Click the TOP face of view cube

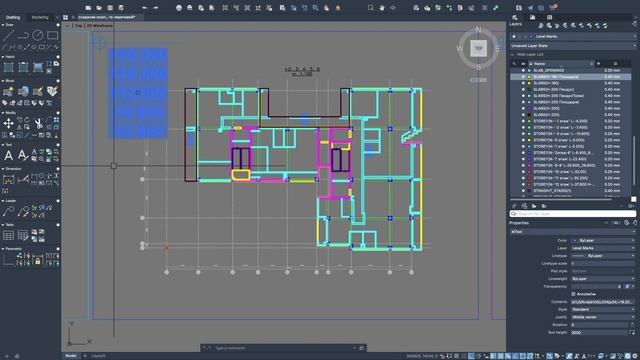(x=478, y=48)
